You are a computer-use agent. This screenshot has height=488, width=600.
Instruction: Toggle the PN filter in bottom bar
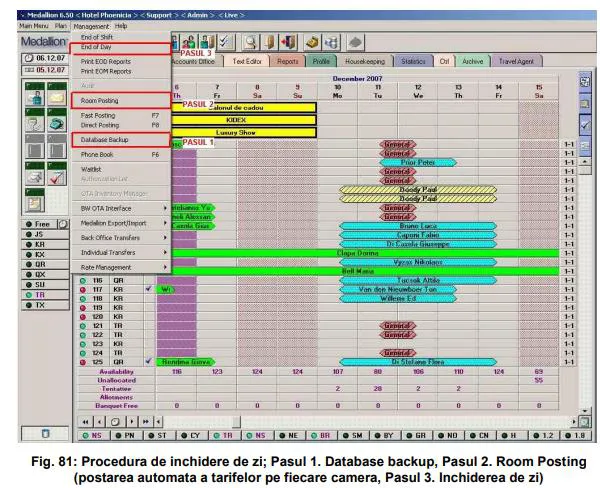coord(127,436)
